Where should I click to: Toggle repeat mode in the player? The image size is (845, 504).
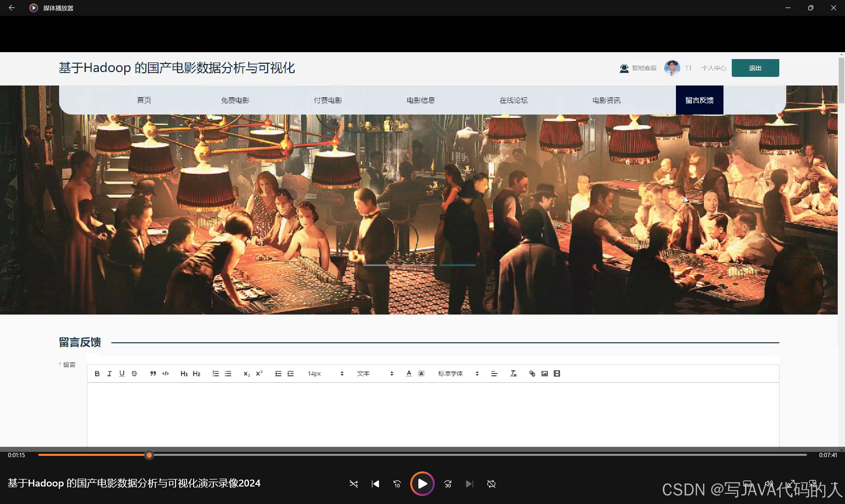(x=491, y=484)
